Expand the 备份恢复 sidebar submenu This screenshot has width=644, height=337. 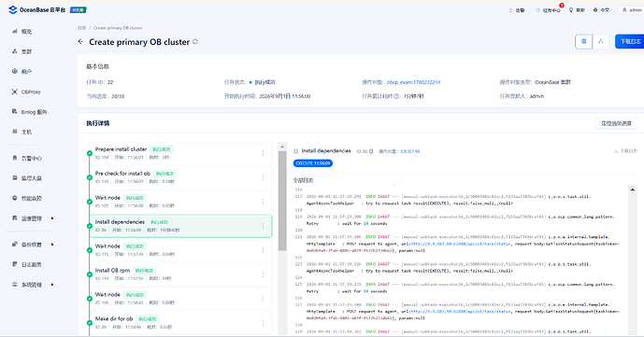(x=52, y=245)
